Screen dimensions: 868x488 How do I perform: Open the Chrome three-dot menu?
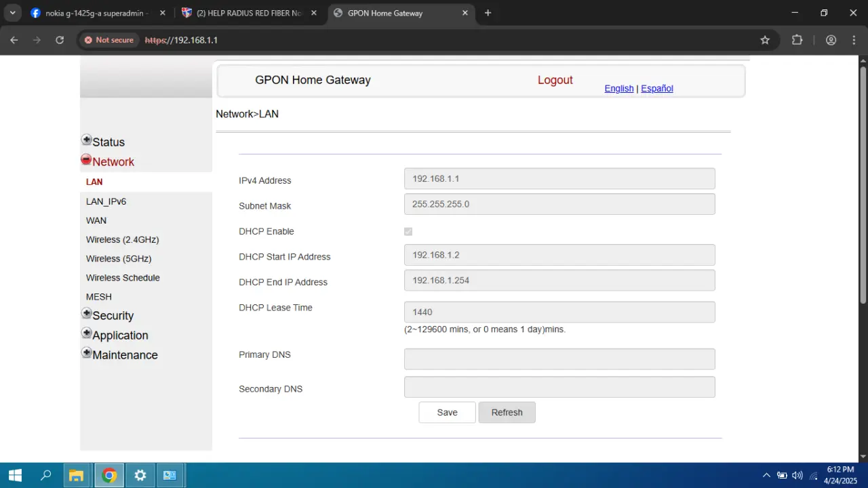[854, 40]
